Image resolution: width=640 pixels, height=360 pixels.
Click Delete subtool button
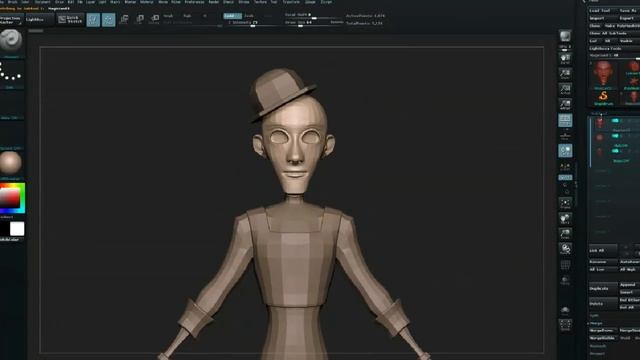point(602,304)
